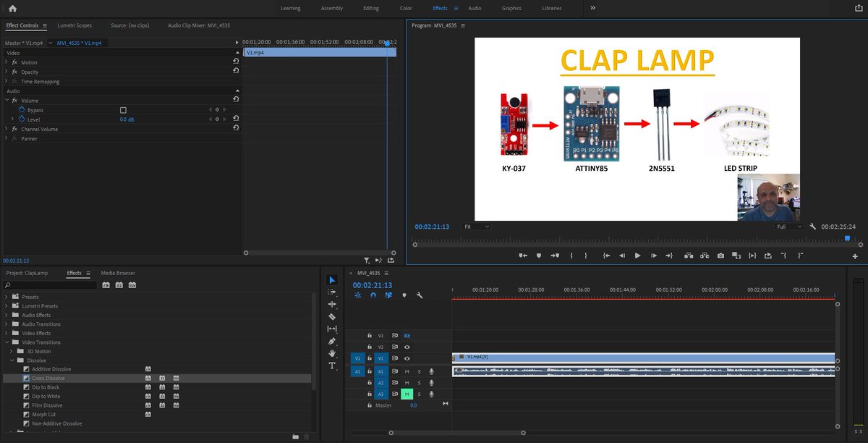Switch to the Audio workspace
This screenshot has width=868, height=443.
[475, 8]
